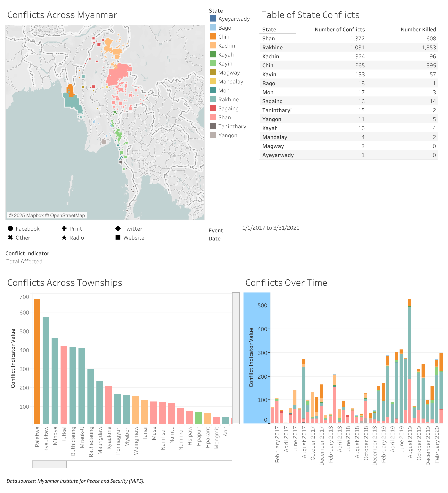This screenshot has height=493, width=448.
Task: Select the Rakhine row in state table
Action: [272, 48]
